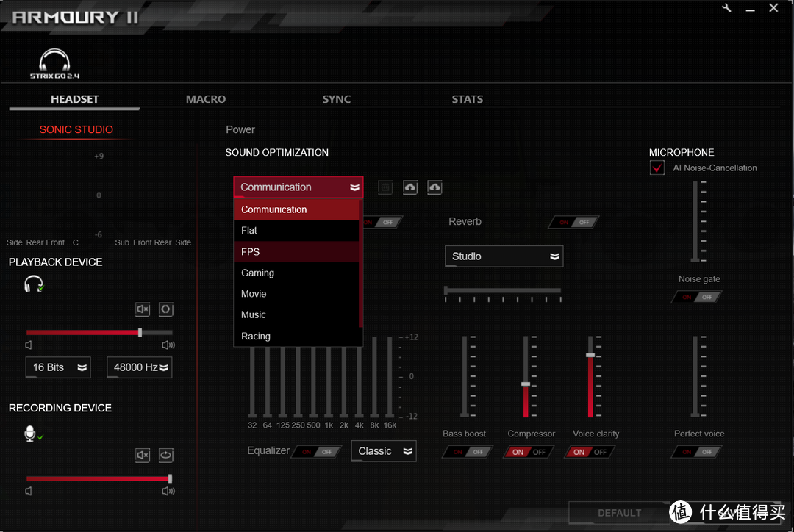Enable the Bass boost switch
The image size is (794, 532).
[x=468, y=452]
